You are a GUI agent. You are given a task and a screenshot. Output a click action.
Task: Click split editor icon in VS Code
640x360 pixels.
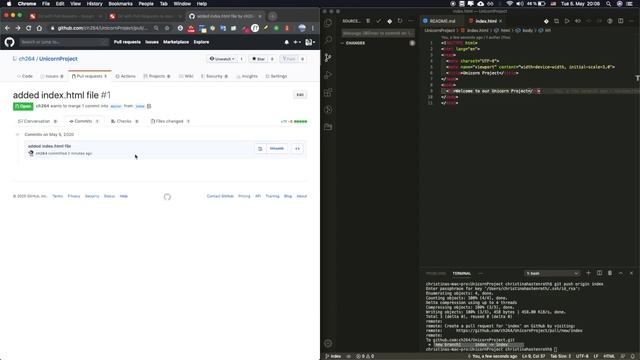[620, 21]
